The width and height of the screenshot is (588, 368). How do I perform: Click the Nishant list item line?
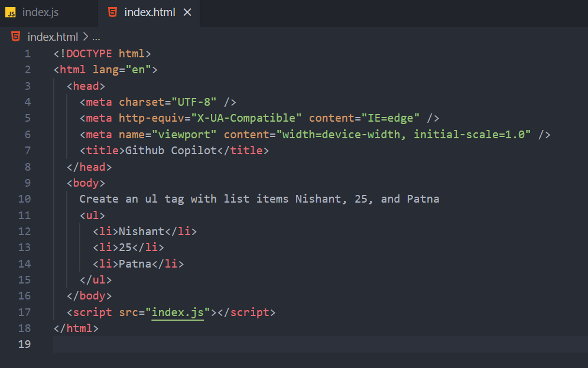(145, 231)
